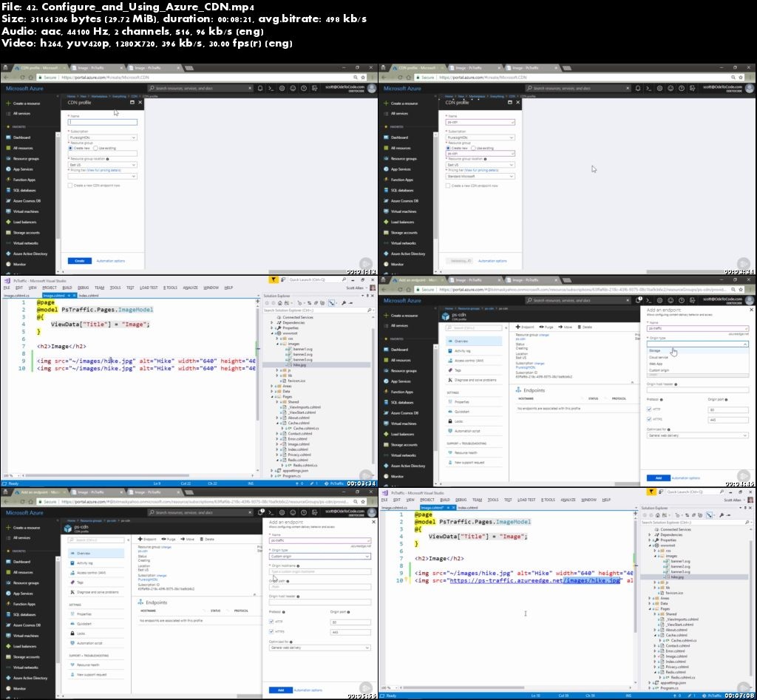The height and width of the screenshot is (700, 757).
Task: Click the Purge toolbar item in the 00:04:45 frame
Action: coord(546,327)
